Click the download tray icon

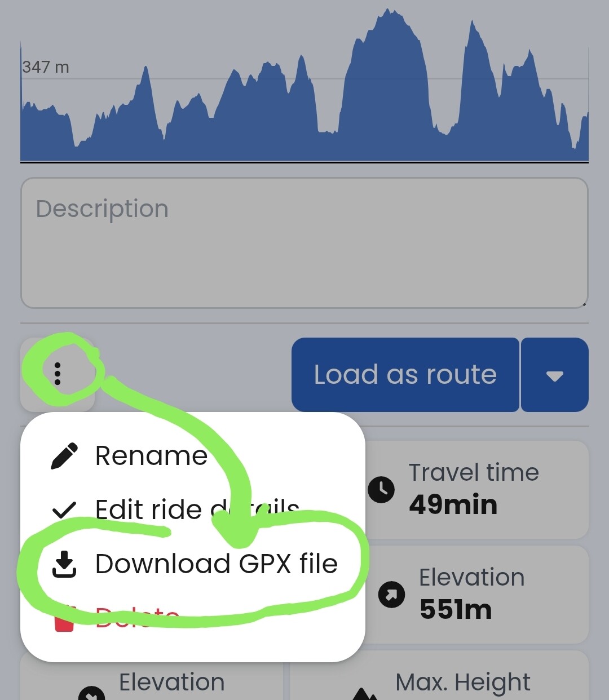[64, 564]
